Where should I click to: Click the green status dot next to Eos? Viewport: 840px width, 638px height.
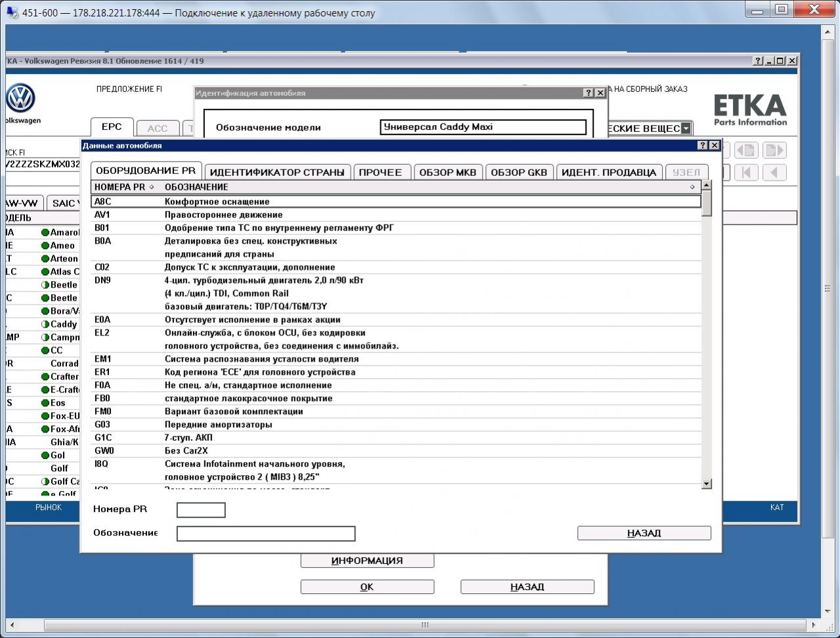[45, 403]
